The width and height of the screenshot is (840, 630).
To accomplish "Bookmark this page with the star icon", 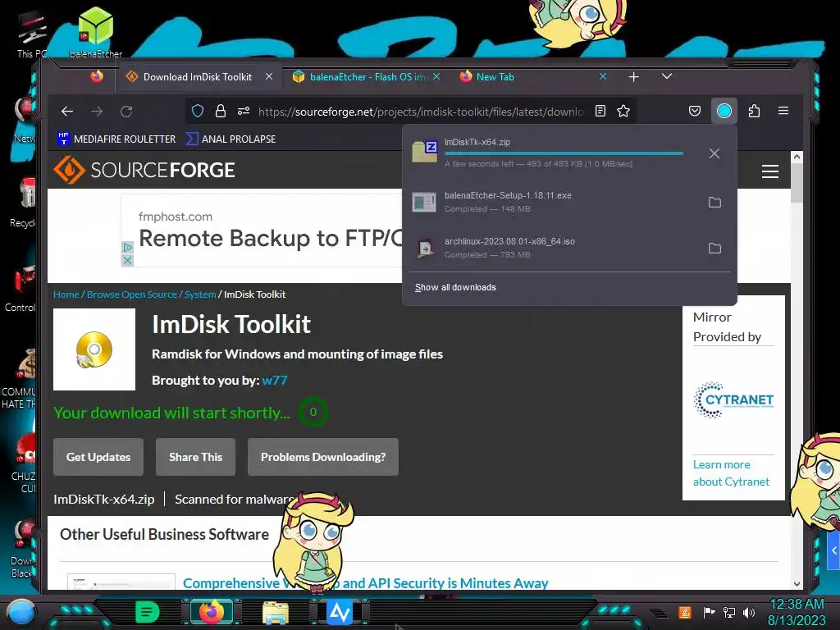I will [623, 111].
